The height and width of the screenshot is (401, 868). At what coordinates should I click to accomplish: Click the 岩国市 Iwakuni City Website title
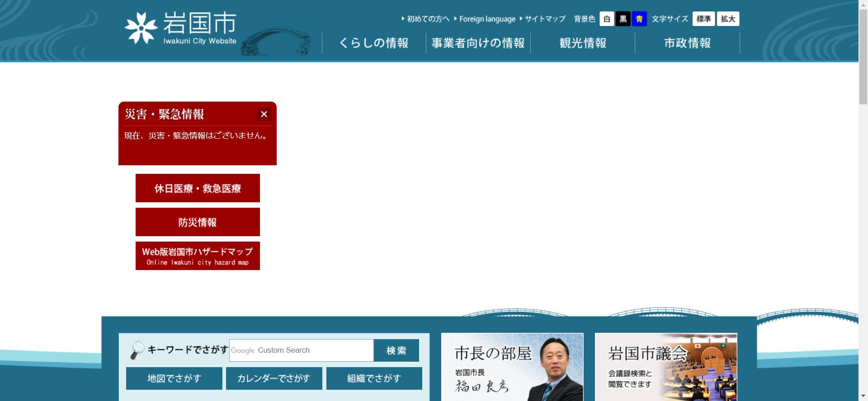(x=199, y=28)
